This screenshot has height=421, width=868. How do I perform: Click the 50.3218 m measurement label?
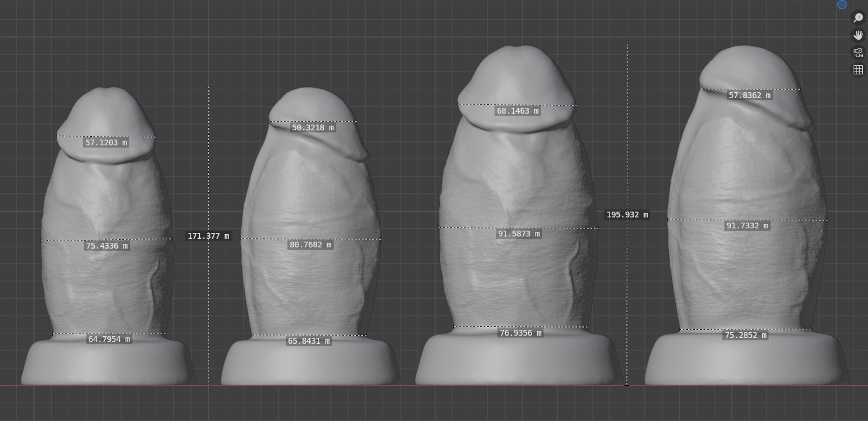(313, 127)
